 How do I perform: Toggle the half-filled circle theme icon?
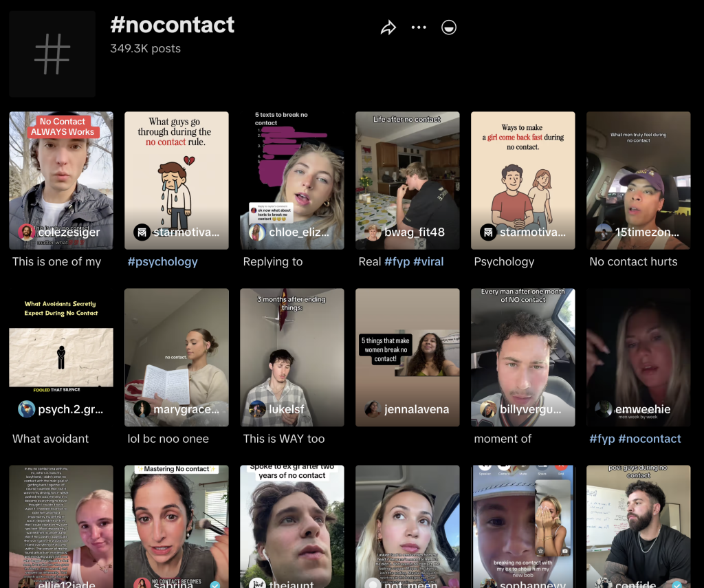tap(449, 28)
